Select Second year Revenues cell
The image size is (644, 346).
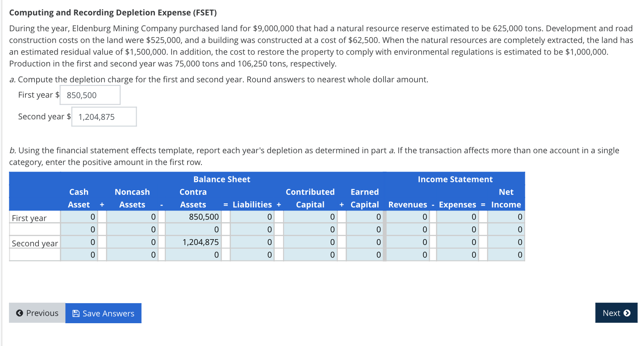coord(408,243)
